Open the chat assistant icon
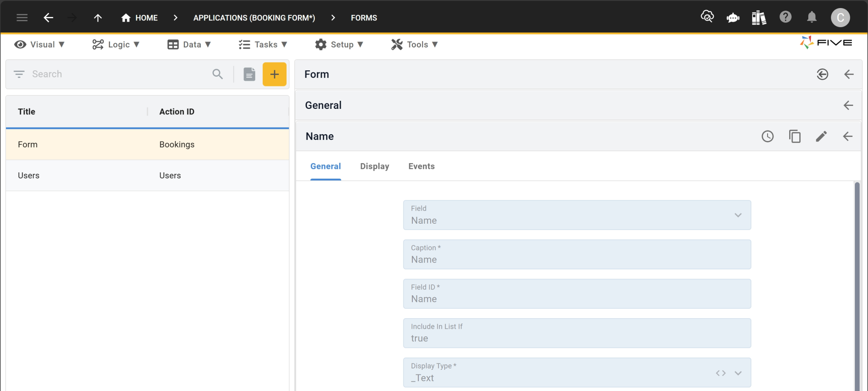Screen dimensions: 868x391 (x=733, y=17)
